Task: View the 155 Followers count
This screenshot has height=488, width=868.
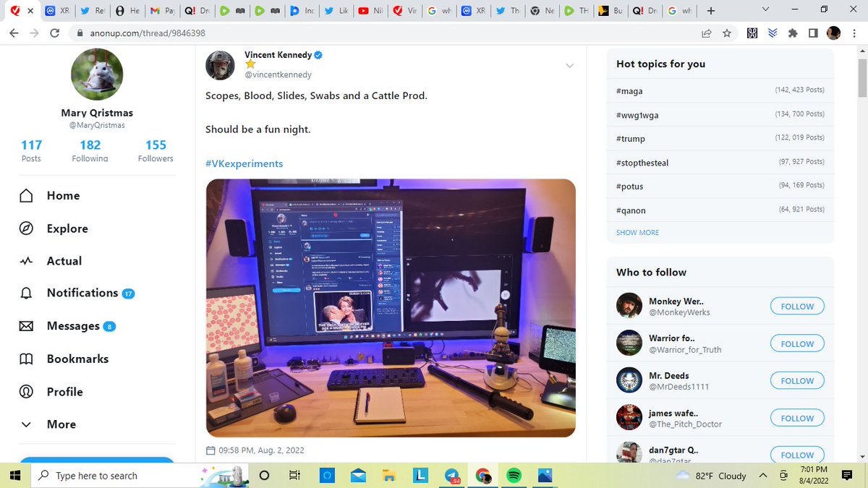Action: point(156,151)
